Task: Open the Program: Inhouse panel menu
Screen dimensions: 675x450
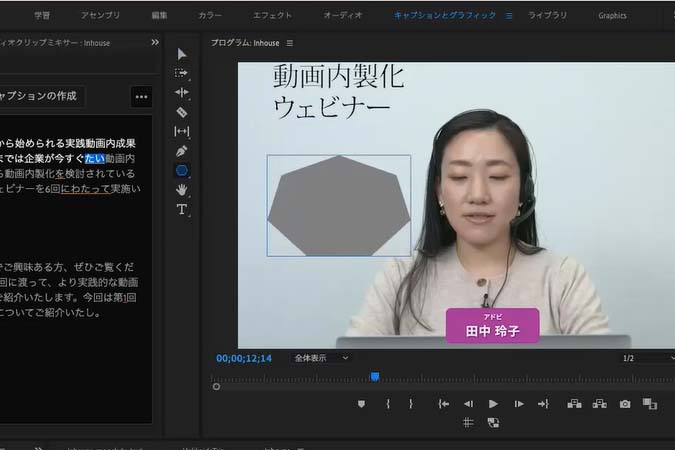Action: pyautogui.click(x=290, y=43)
